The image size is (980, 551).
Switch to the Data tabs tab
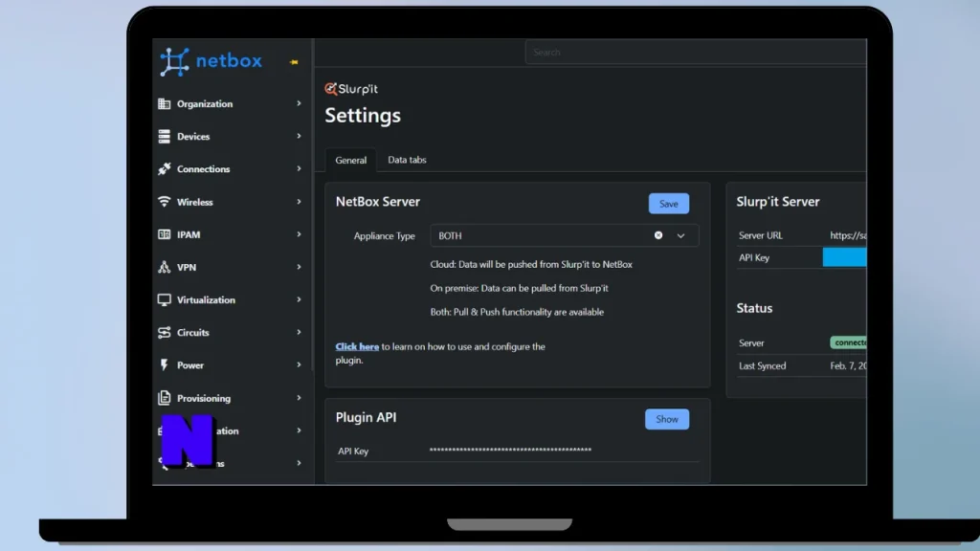click(407, 160)
